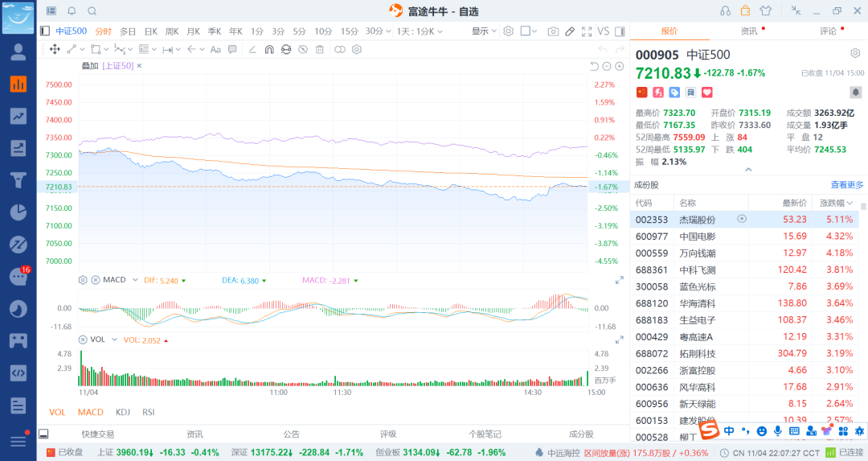Open drawing toolbar settings gear
The height and width of the screenshot is (461, 868).
[357, 49]
